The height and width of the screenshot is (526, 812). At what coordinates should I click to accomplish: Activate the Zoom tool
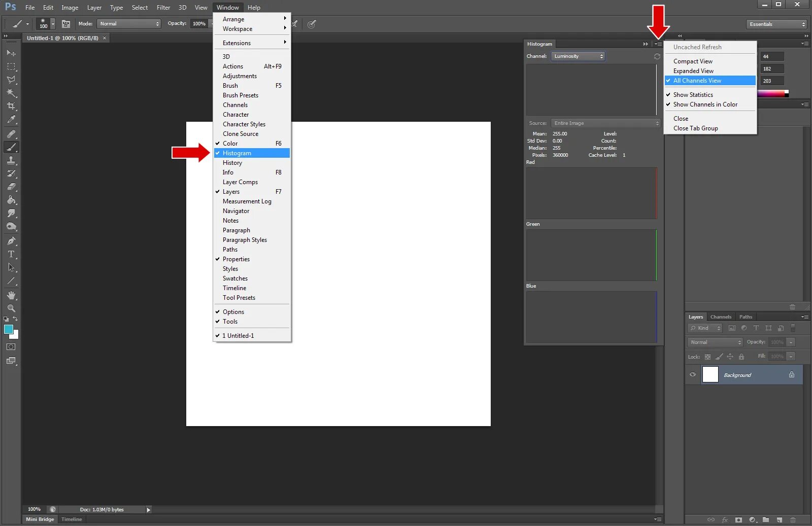(x=11, y=308)
